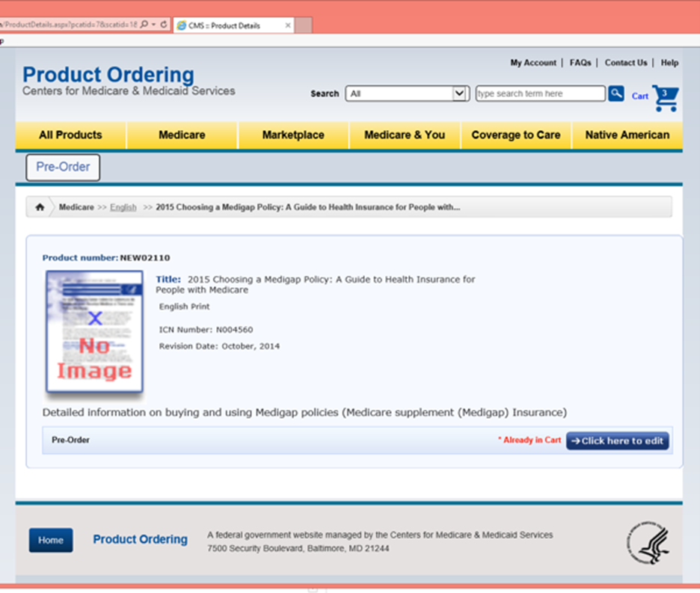Follow the English breadcrumb link
Viewport: 700px width, 593px height.
click(123, 207)
